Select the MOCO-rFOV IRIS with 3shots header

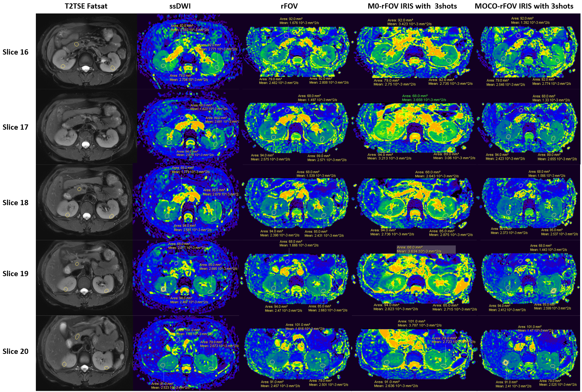click(524, 6)
